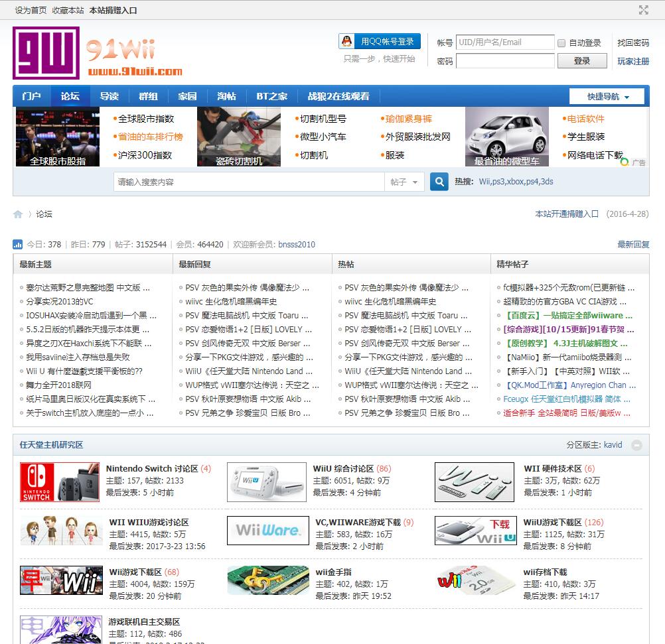This screenshot has height=644, width=665.
Task: Open WII 硬件技术区 forum
Action: (x=553, y=468)
